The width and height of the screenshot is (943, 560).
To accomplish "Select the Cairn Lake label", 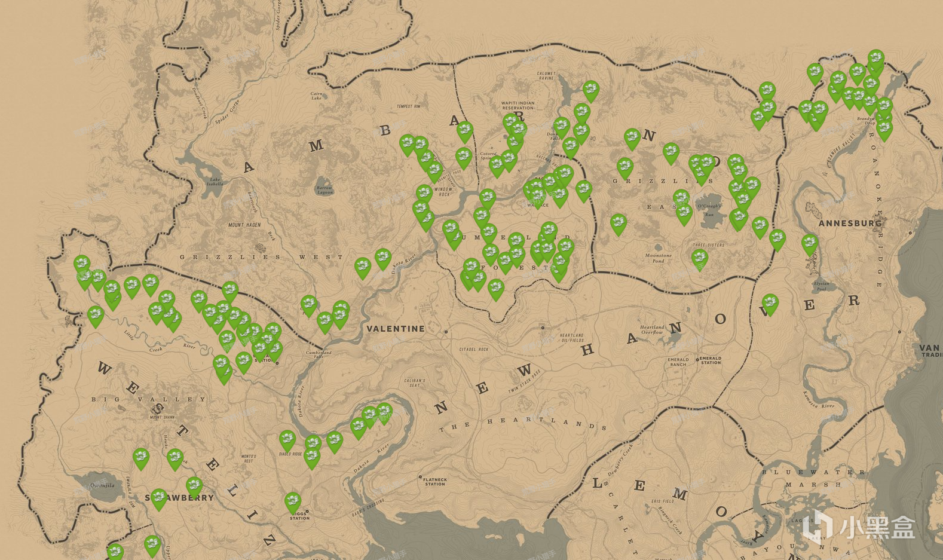I will tap(316, 96).
